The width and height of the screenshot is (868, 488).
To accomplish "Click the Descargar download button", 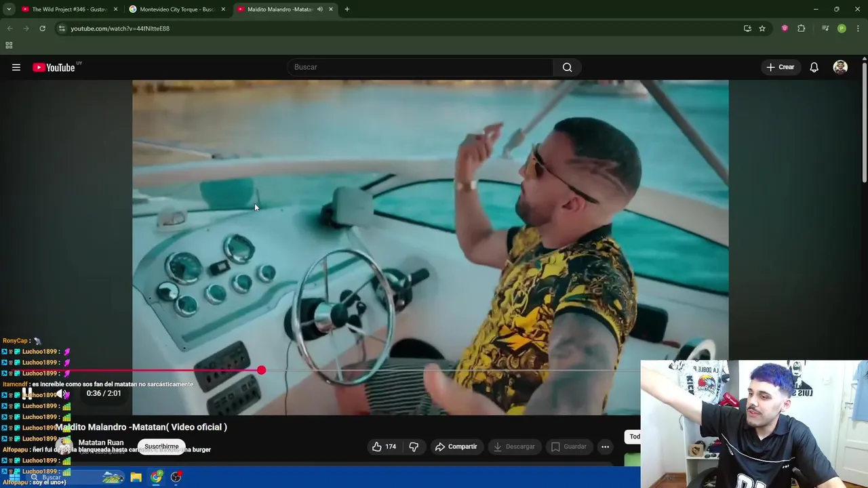I will click(x=514, y=447).
